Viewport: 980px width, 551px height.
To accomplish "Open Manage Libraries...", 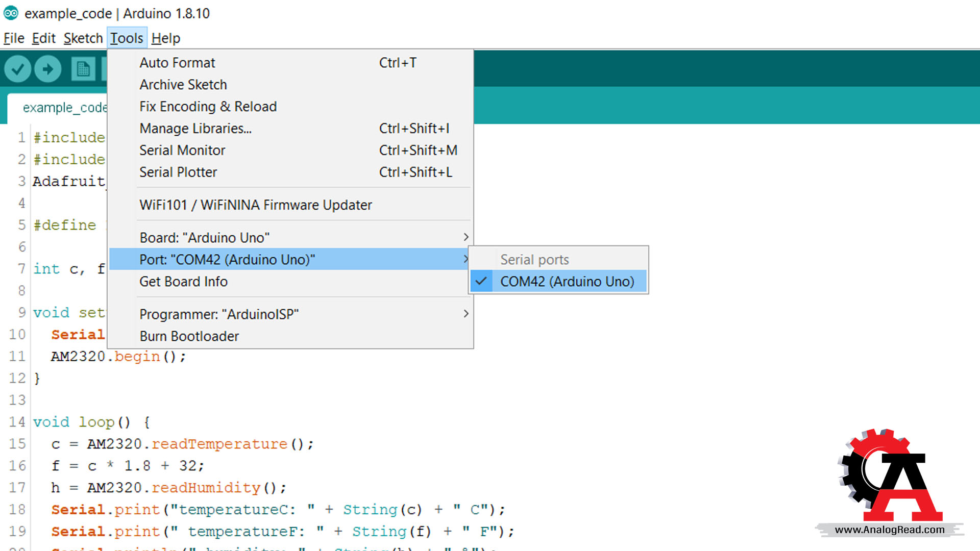I will (291, 129).
